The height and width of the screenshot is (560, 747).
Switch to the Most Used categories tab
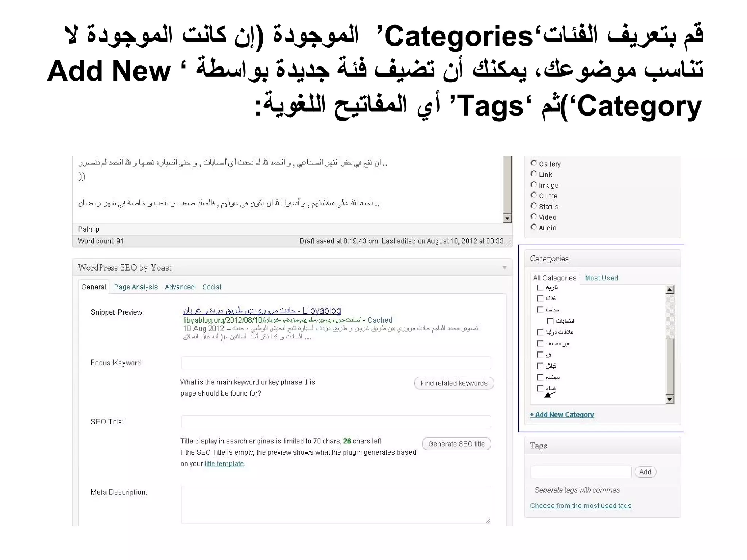coord(601,278)
